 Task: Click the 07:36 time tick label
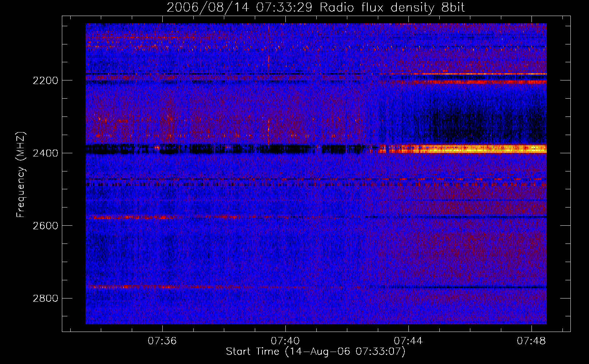(x=162, y=341)
